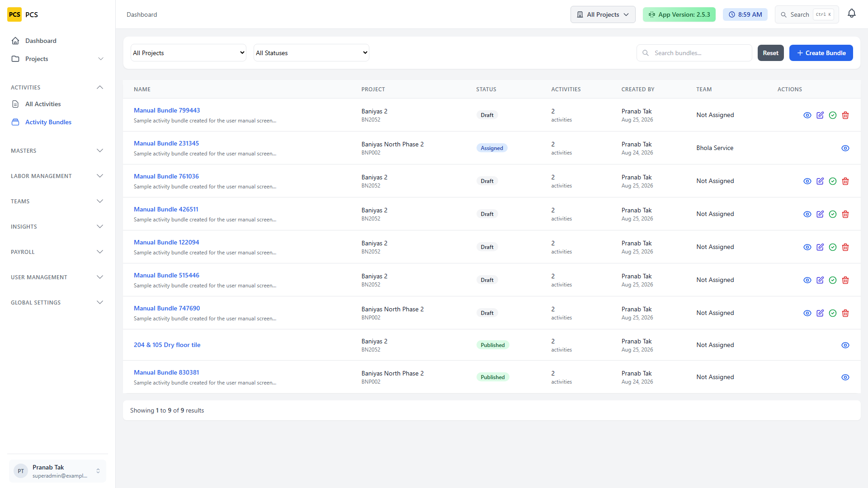Go to Dashboard in sidebar
This screenshot has width=868, height=488.
(x=57, y=41)
